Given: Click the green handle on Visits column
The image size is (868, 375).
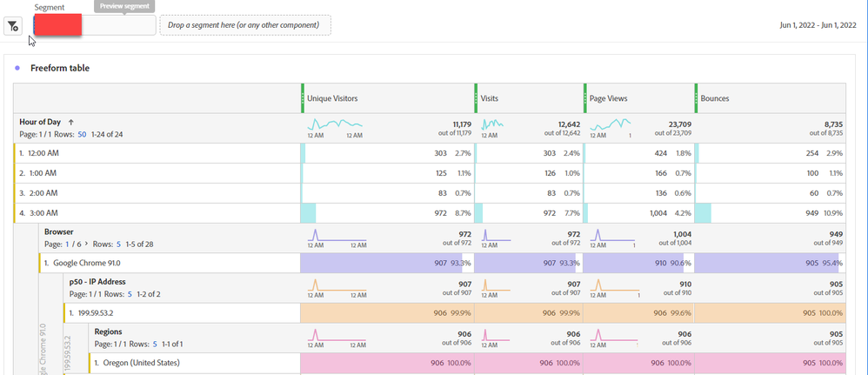Looking at the screenshot, I should 476,98.
